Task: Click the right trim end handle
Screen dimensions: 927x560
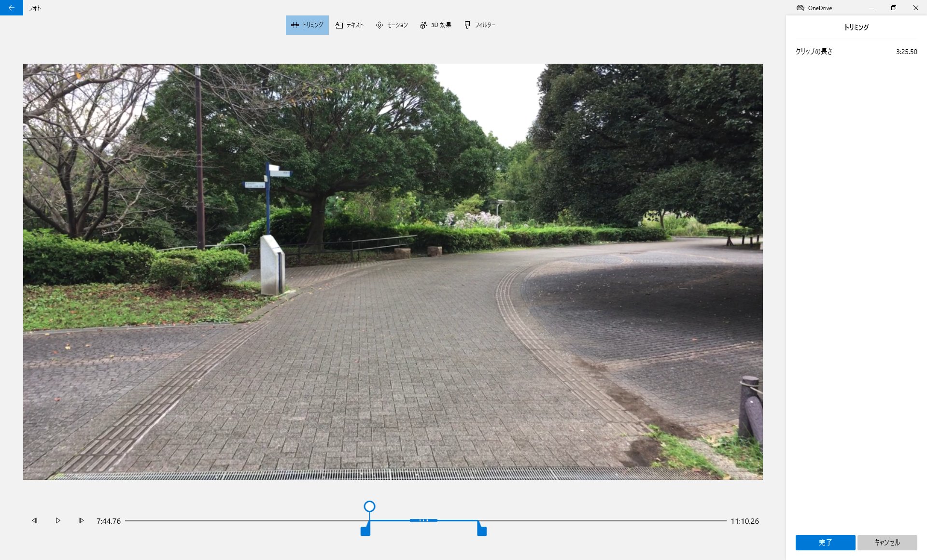Action: 482,531
